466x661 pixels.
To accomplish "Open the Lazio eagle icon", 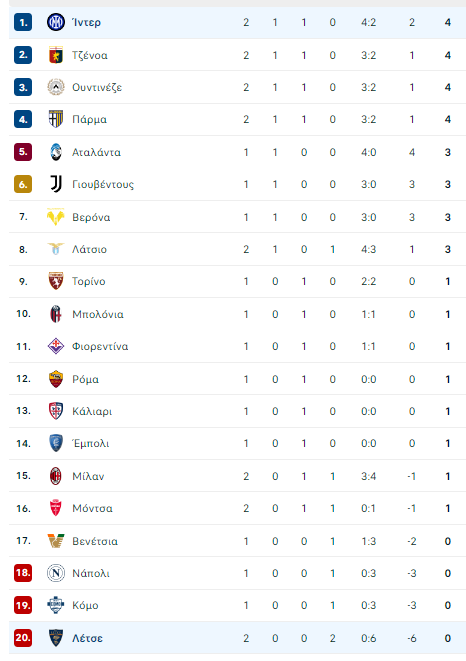I will [x=56, y=249].
